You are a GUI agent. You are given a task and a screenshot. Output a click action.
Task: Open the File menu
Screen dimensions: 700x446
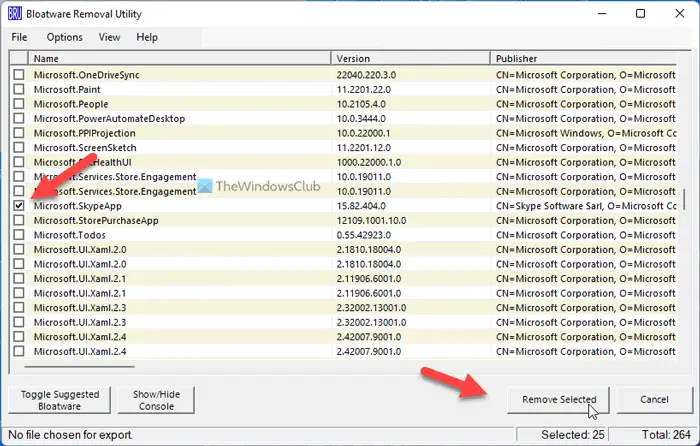pyautogui.click(x=19, y=37)
